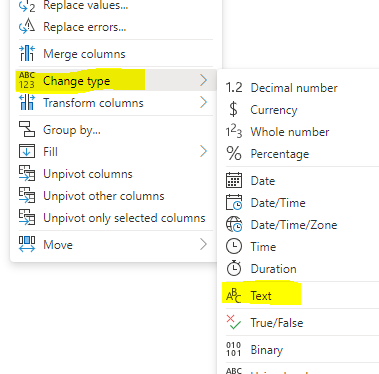
Task: Expand the Fill submenu chevron
Action: click(x=204, y=151)
